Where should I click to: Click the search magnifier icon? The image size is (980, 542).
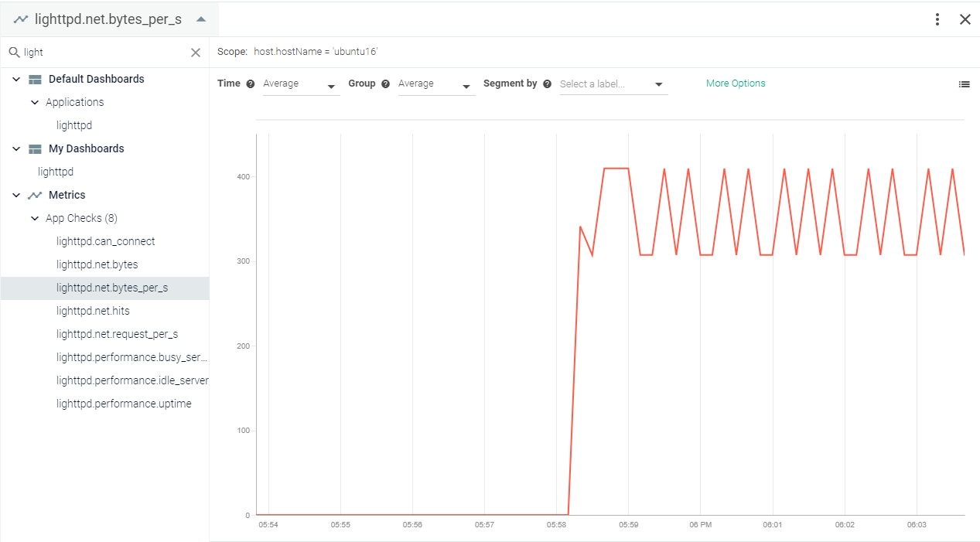click(x=14, y=53)
